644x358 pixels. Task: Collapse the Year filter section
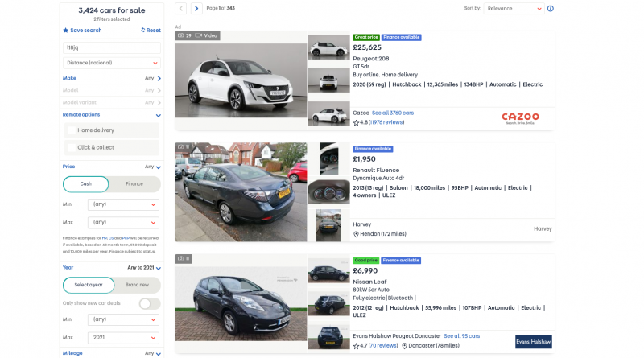pyautogui.click(x=158, y=268)
